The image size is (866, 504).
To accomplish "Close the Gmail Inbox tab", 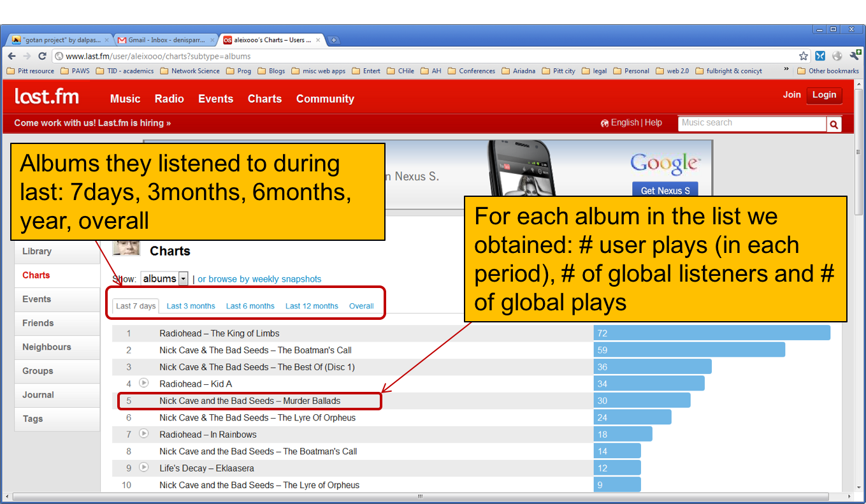I will pos(212,40).
